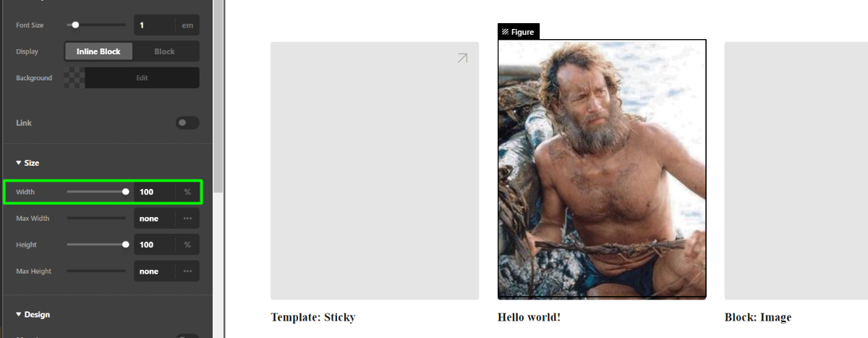Toggle the Link switch on

[x=187, y=123]
